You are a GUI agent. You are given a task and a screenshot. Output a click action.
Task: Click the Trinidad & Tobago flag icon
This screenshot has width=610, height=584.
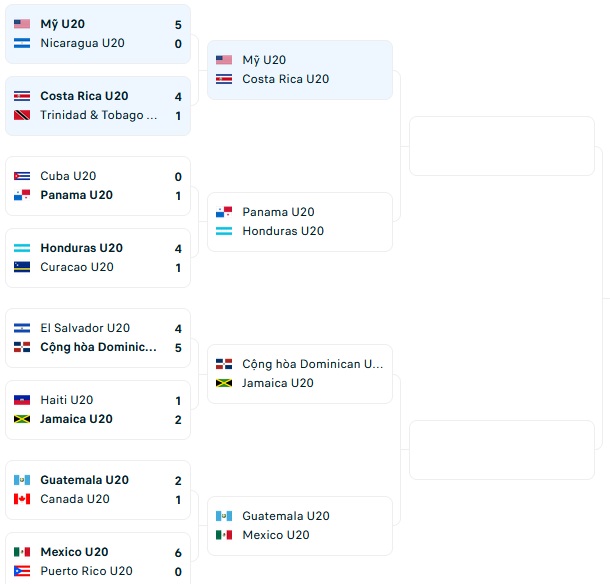[x=22, y=115]
